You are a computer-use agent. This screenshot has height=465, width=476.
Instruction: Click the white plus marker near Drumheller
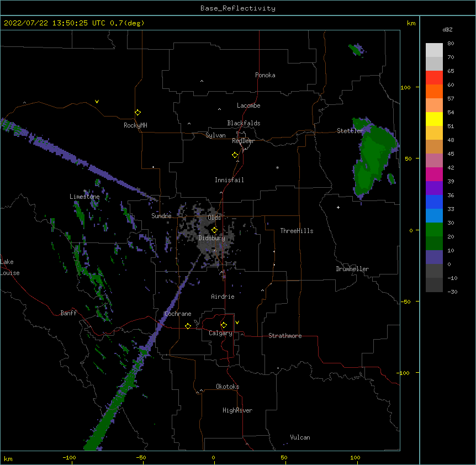coord(338,207)
